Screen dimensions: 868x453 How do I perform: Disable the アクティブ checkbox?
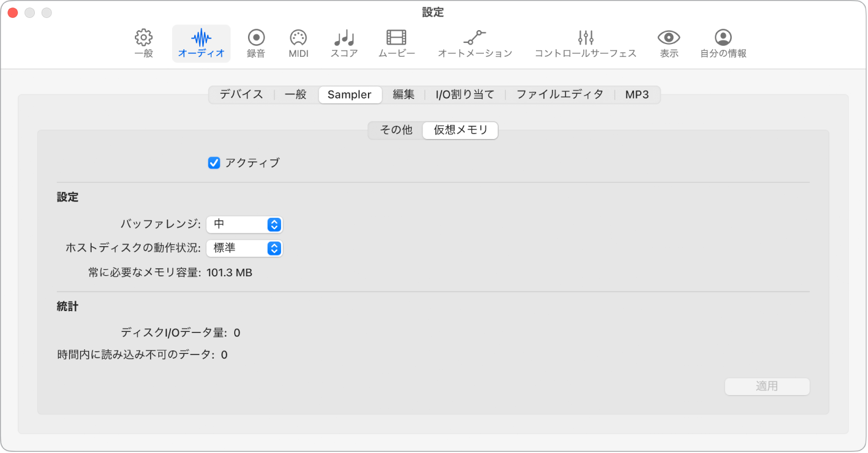click(215, 163)
